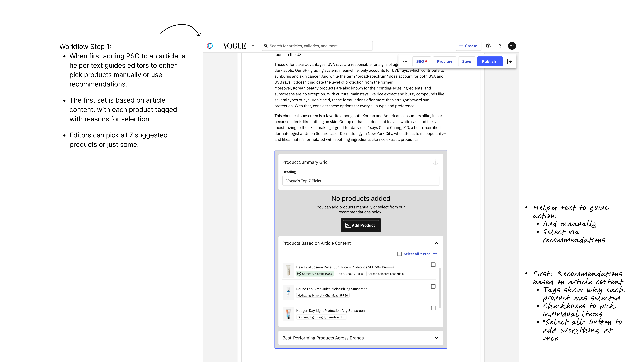This screenshot has height=362, width=644.
Task: Click the Add Product button
Action: click(x=361, y=225)
